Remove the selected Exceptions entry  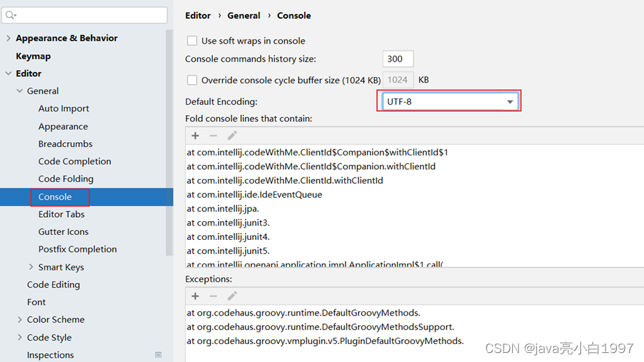[213, 296]
